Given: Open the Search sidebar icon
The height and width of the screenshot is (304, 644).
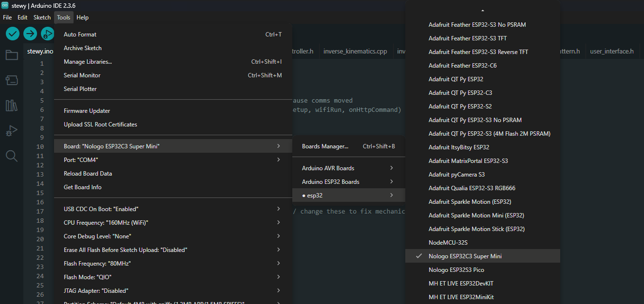Looking at the screenshot, I should tap(12, 156).
